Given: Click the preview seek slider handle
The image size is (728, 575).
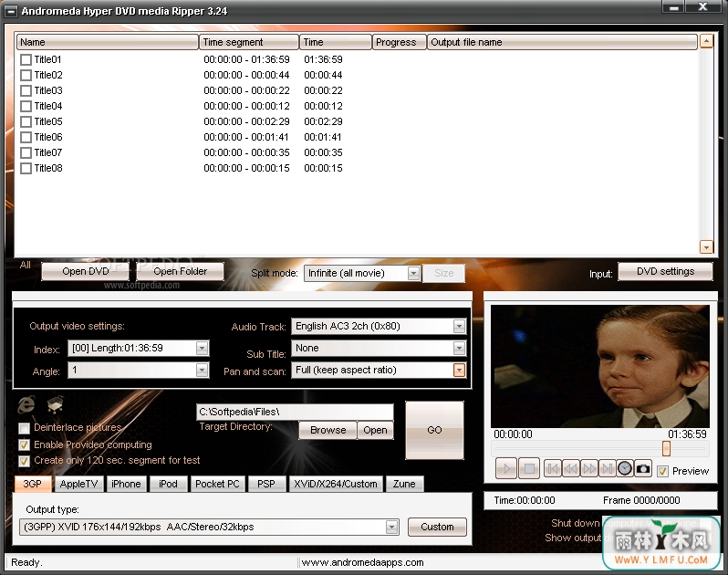Looking at the screenshot, I should coord(666,449).
